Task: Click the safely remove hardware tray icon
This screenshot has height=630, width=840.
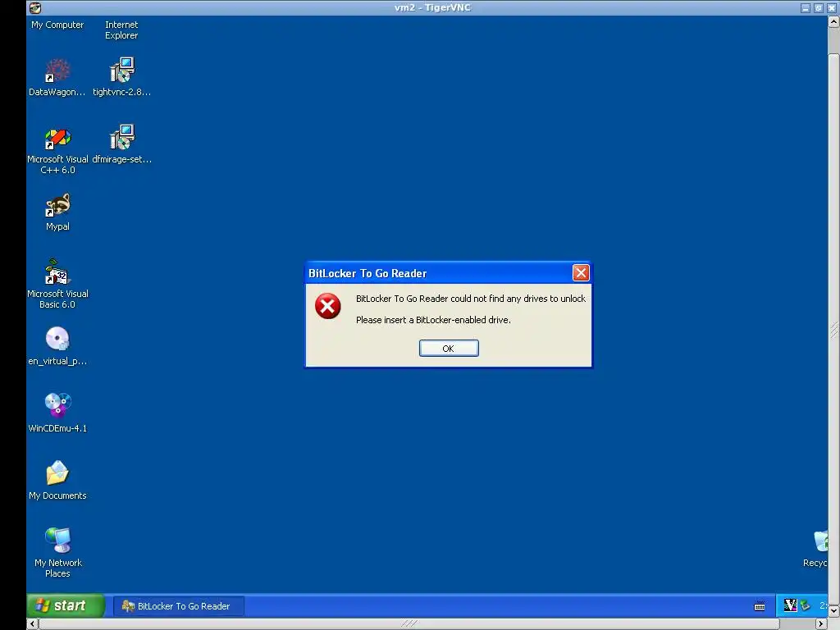Action: point(805,605)
